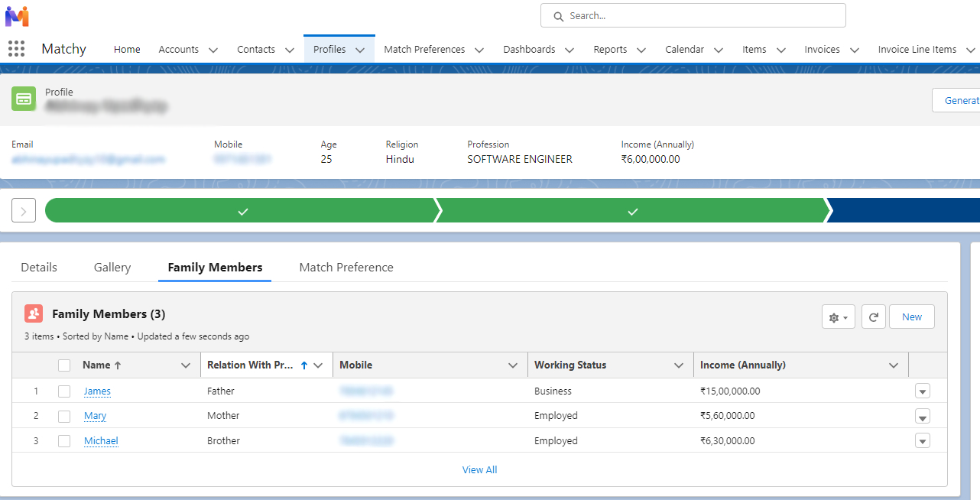
Task: Expand the Contacts nav dropdown chevron
Action: (x=290, y=50)
